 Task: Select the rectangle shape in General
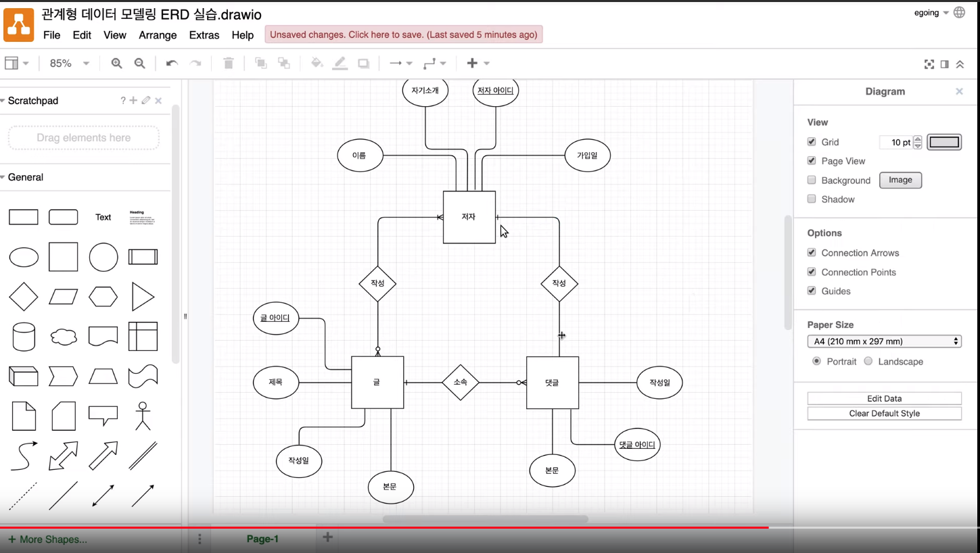23,217
